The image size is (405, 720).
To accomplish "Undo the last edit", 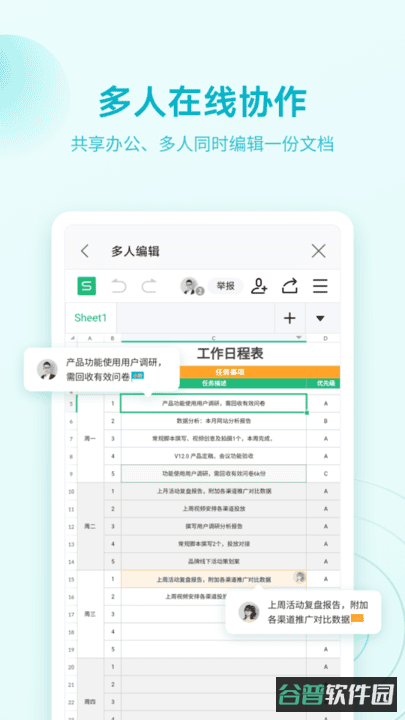I will (119, 286).
